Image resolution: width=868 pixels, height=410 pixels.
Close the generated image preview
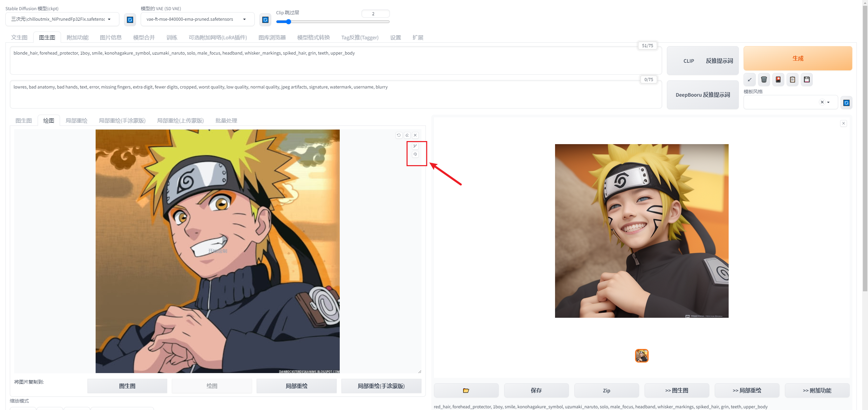point(844,123)
